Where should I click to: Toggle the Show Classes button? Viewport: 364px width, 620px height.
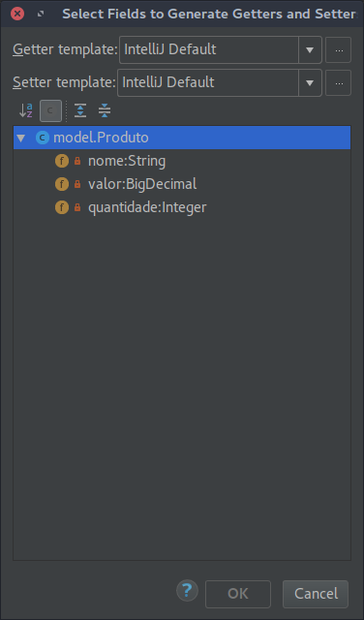[50, 110]
